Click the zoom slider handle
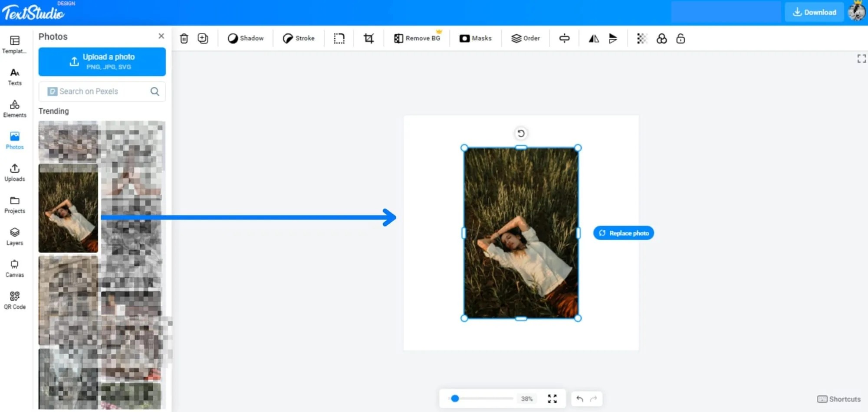This screenshot has height=412, width=868. [455, 399]
